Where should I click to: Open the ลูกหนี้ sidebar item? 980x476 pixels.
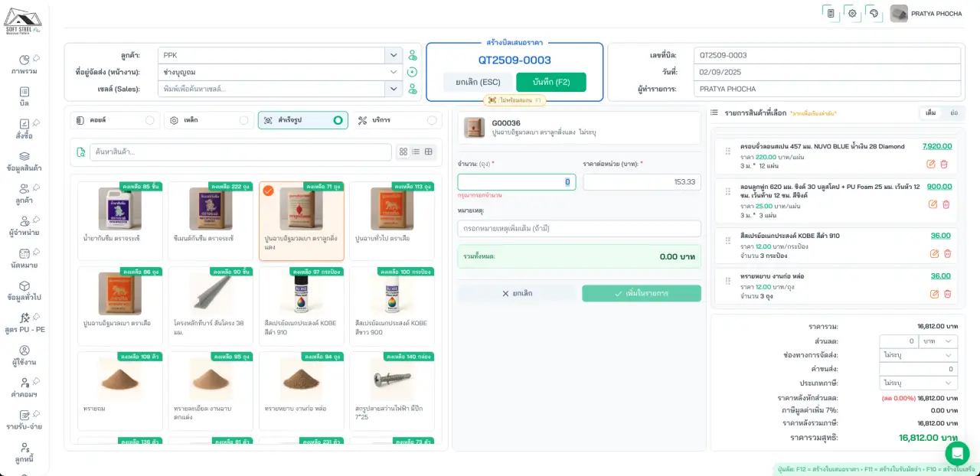24,452
